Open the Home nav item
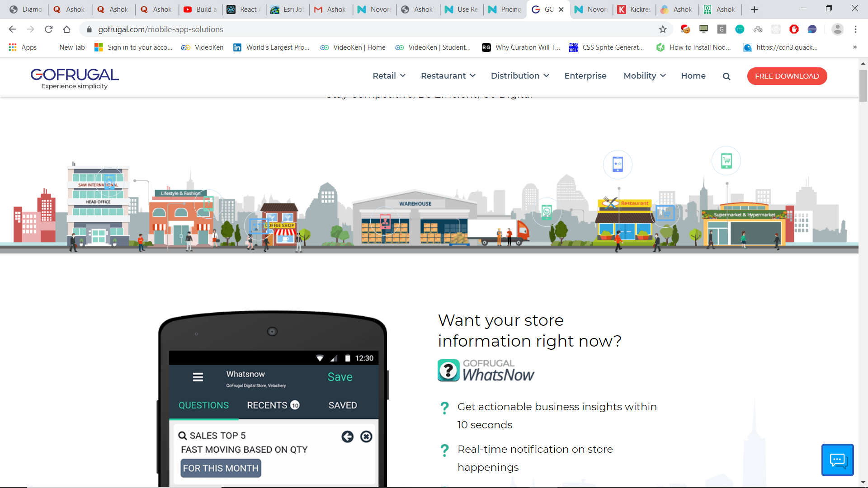 coord(693,76)
